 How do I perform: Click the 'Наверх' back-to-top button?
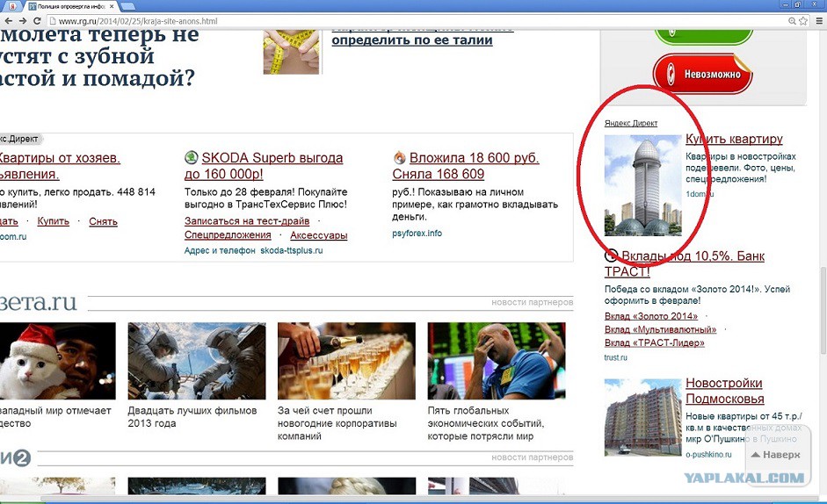click(x=776, y=455)
